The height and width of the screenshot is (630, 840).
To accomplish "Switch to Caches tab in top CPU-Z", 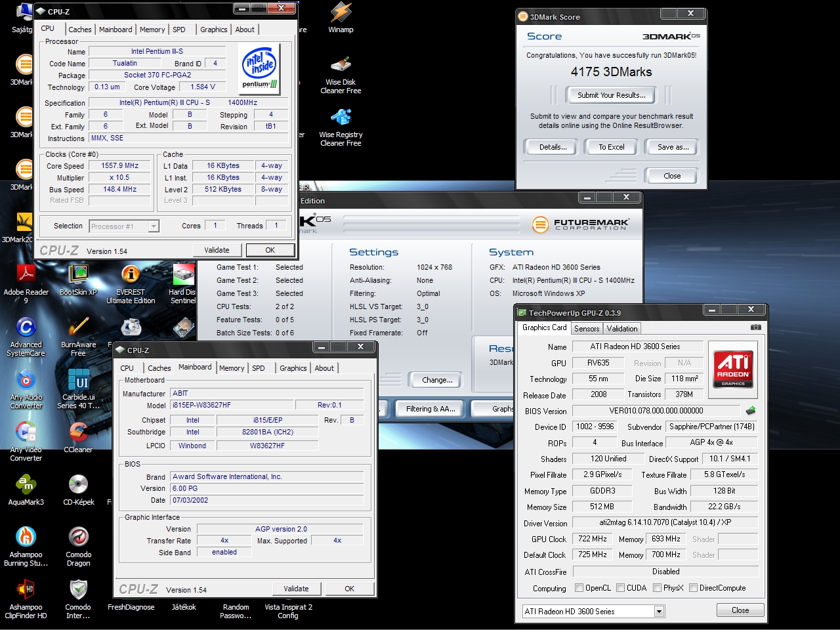I will click(80, 30).
